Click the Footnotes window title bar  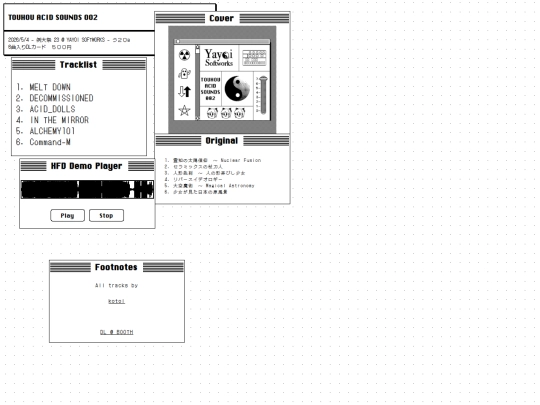point(117,267)
